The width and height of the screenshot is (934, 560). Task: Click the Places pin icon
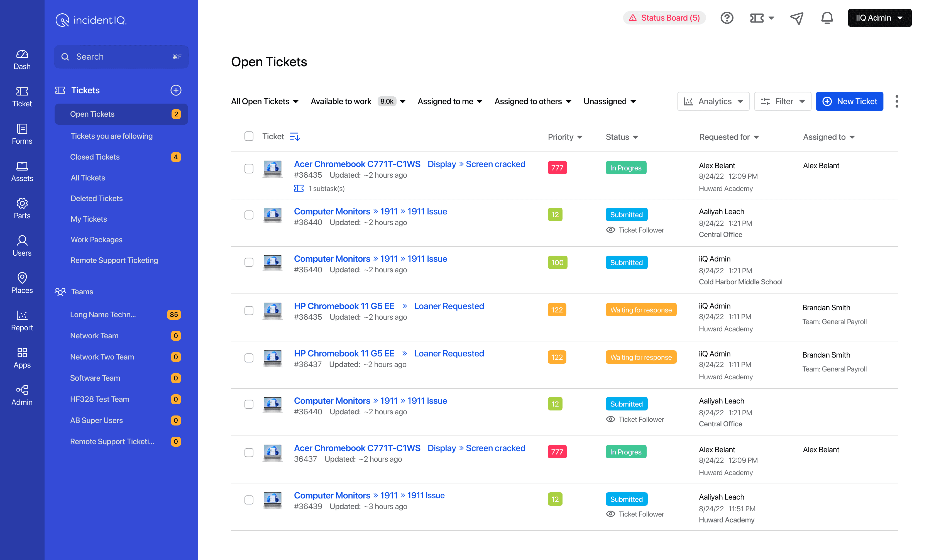(22, 278)
